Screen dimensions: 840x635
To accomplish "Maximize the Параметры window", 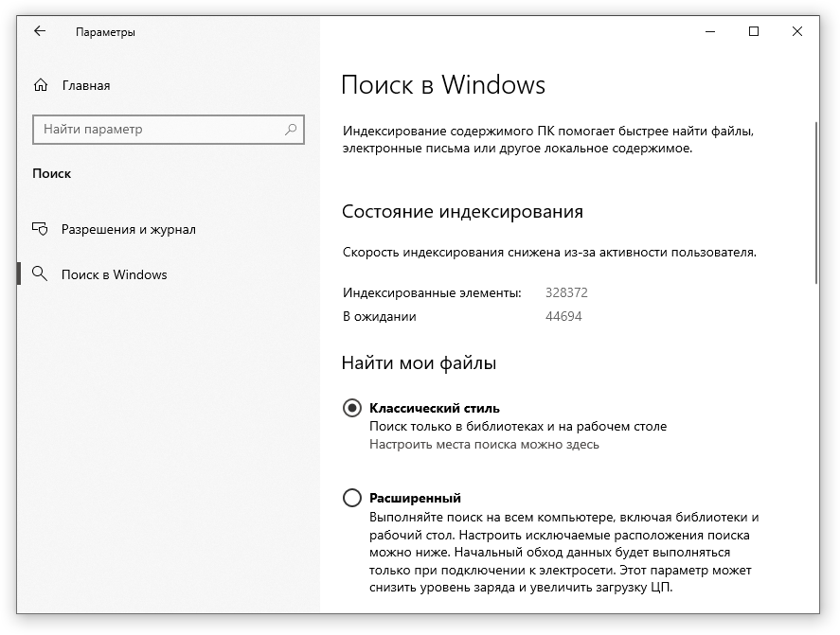I will click(x=754, y=31).
